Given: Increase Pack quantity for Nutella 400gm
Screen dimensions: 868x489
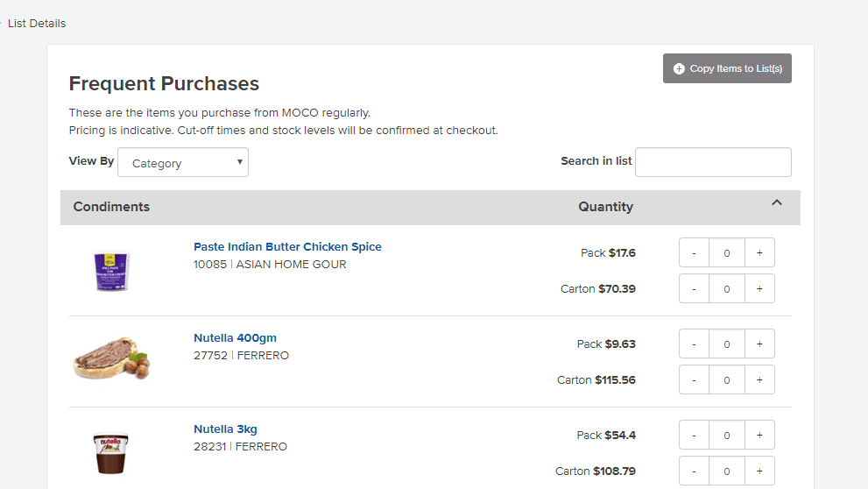Looking at the screenshot, I should tap(759, 344).
